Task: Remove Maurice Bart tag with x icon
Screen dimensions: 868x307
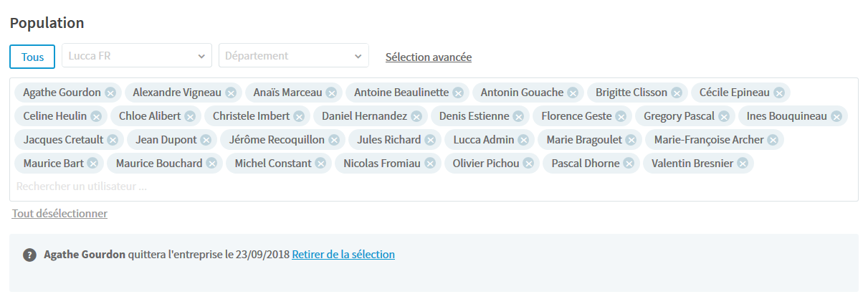Action: tap(92, 164)
